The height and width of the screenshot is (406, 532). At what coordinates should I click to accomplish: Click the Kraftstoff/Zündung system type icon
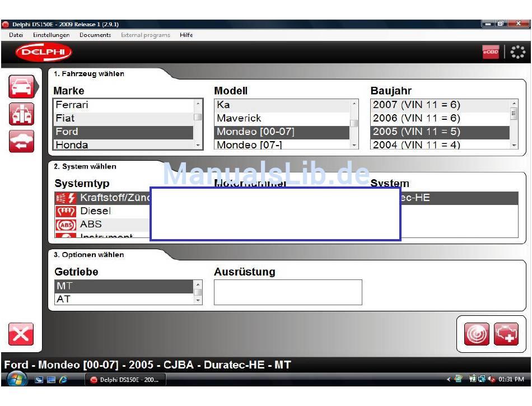point(66,198)
